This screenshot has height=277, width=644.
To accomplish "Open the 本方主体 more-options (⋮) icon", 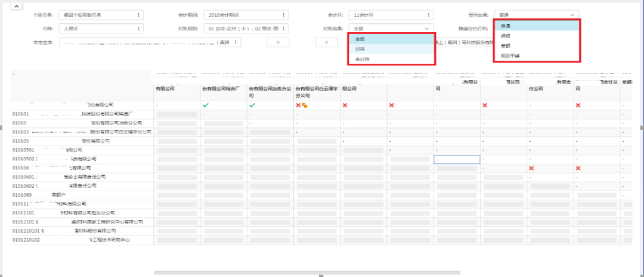I will [x=236, y=42].
